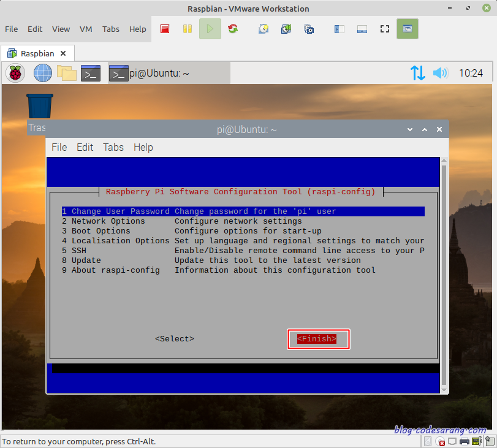The image size is (497, 448).
Task: Select 9 About raspi-config entry
Action: coord(243,270)
